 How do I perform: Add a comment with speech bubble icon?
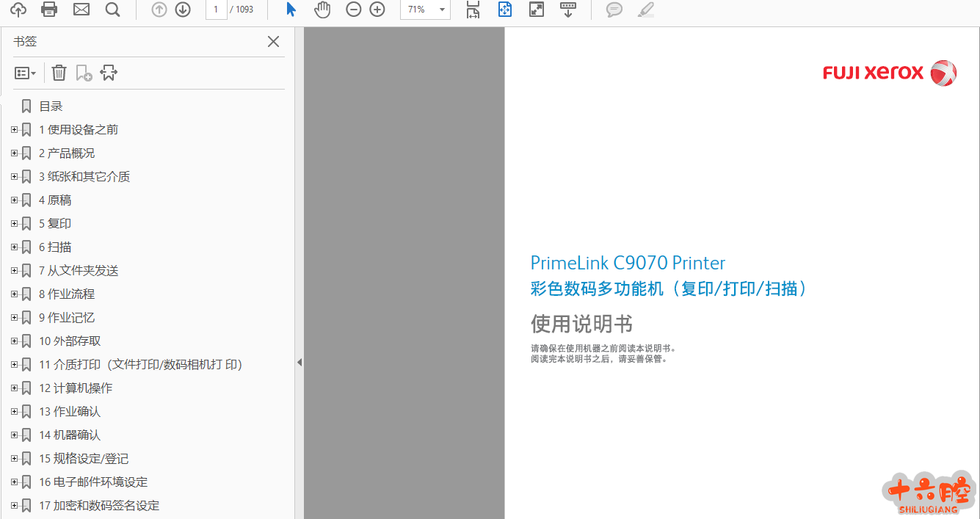(x=614, y=10)
